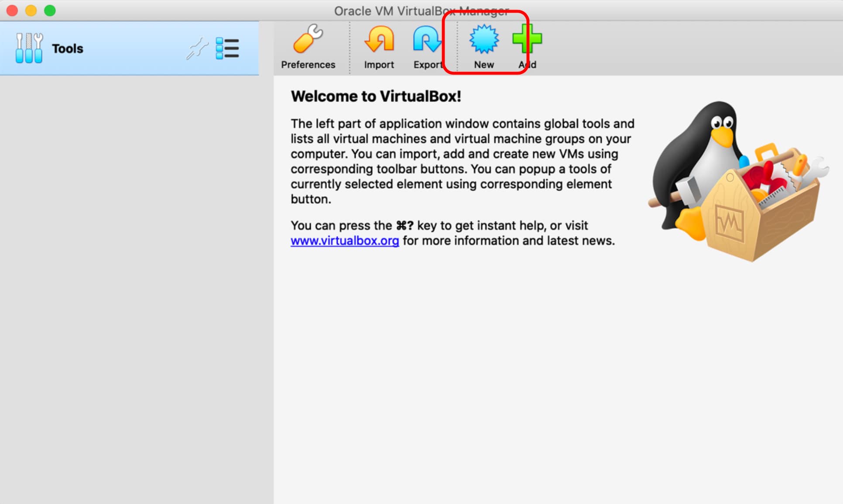This screenshot has width=843, height=504.
Task: Click the blue Export arrow icon
Action: point(426,39)
